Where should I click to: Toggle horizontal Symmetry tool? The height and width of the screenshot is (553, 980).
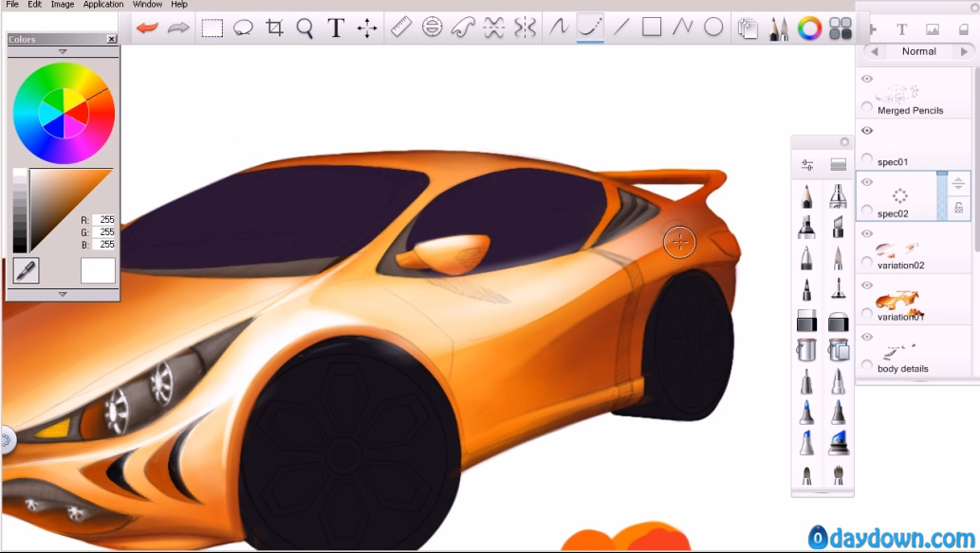click(493, 28)
